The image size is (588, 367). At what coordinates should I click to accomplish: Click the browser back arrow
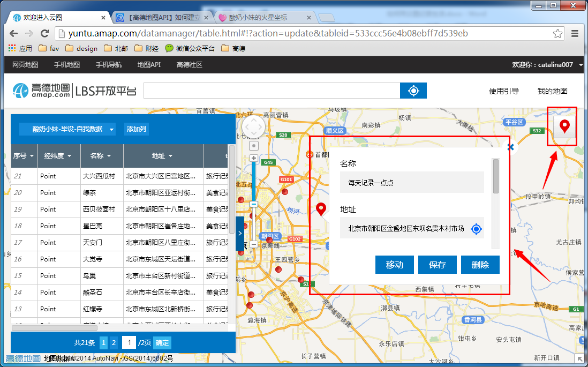[14, 33]
